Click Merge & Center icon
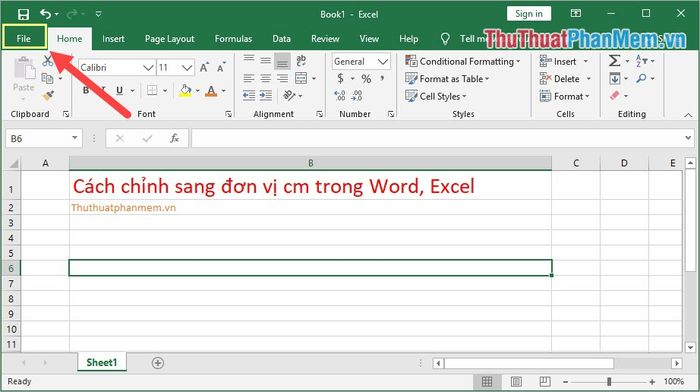This screenshot has width=700, height=392. (301, 78)
